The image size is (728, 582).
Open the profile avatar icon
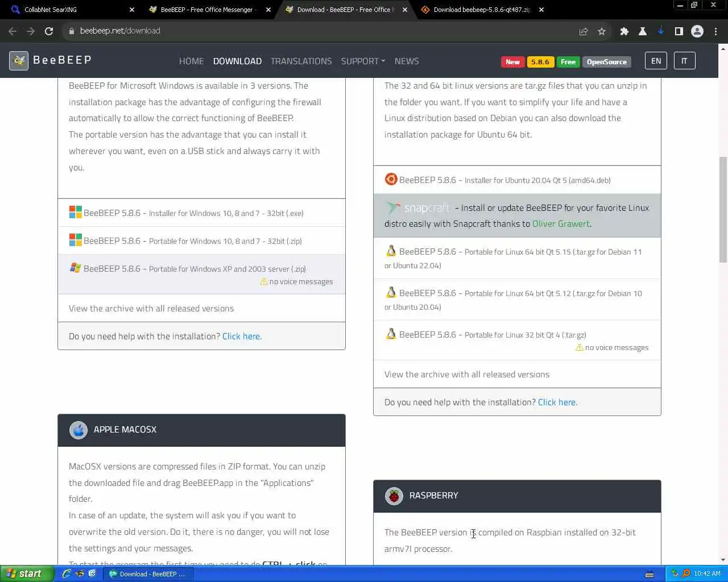click(x=697, y=31)
